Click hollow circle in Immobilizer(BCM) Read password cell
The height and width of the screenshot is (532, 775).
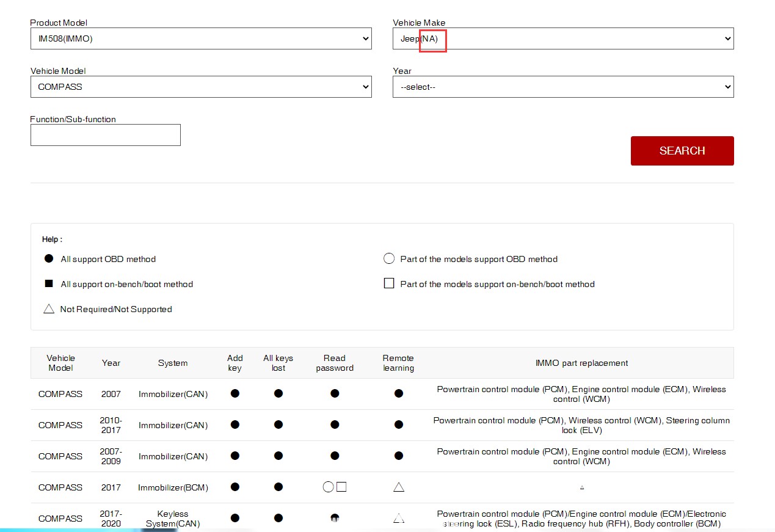pyautogui.click(x=328, y=487)
